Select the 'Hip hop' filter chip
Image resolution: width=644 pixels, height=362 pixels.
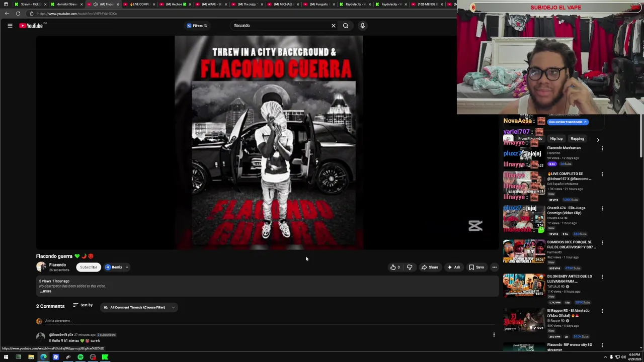click(x=556, y=139)
